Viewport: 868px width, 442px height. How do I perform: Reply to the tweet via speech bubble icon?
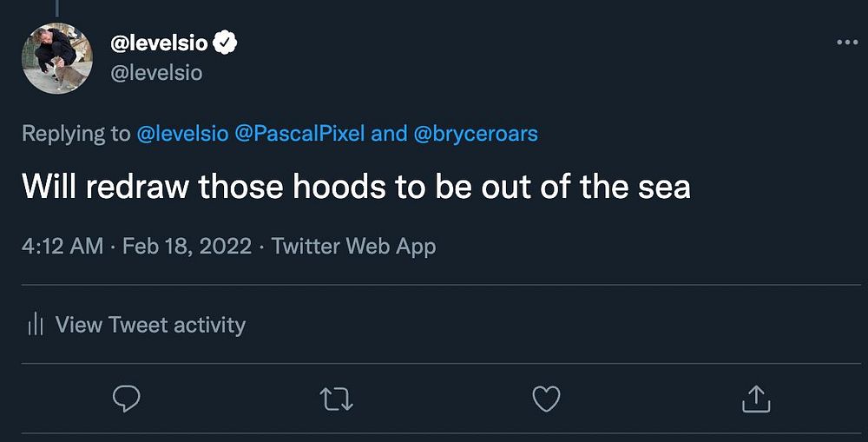(x=127, y=399)
